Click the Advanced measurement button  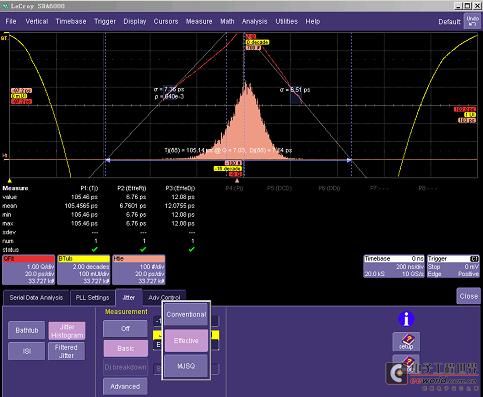[x=125, y=387]
